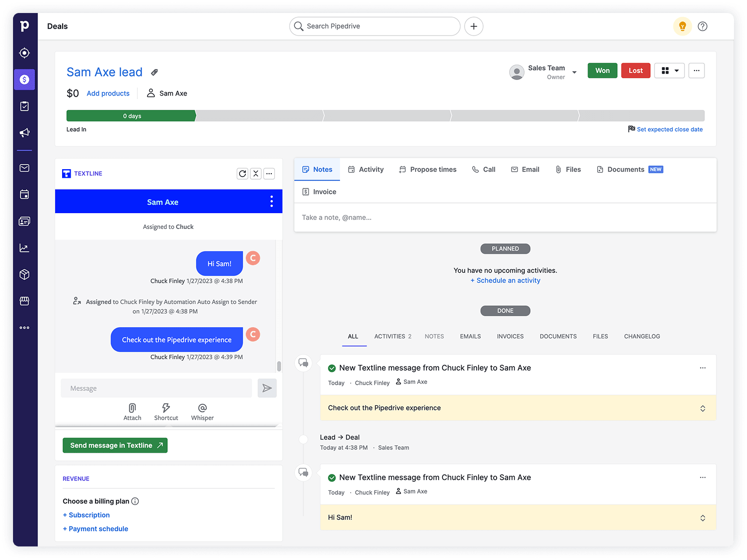Switch to the Activity tab
This screenshot has width=747, height=560.
(x=366, y=170)
